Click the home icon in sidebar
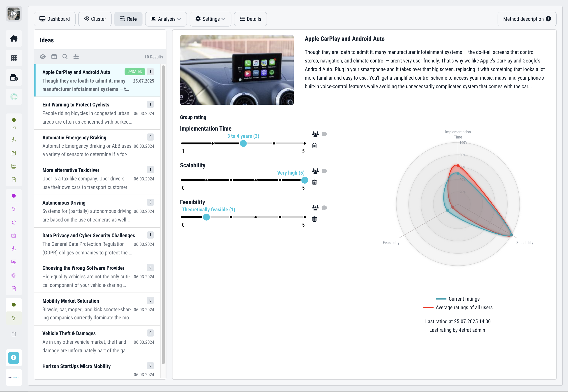This screenshot has width=568, height=392. 14,39
